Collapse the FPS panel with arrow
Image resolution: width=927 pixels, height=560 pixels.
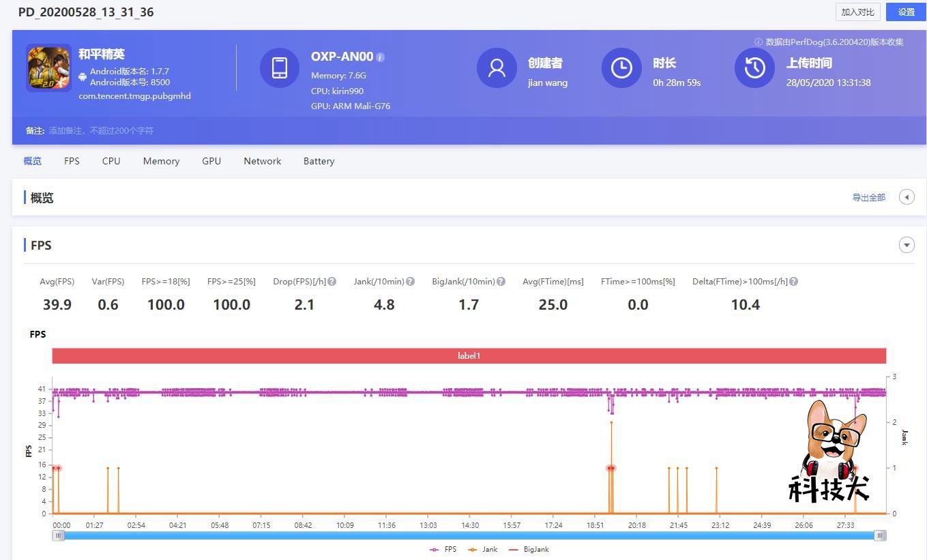907,245
